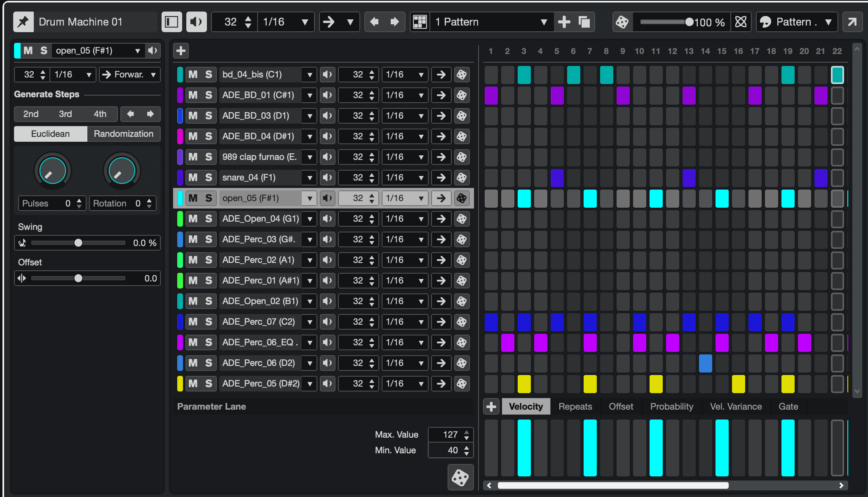
Task: Solo the ADE_Open_02 (B1) lane
Action: pyautogui.click(x=209, y=301)
